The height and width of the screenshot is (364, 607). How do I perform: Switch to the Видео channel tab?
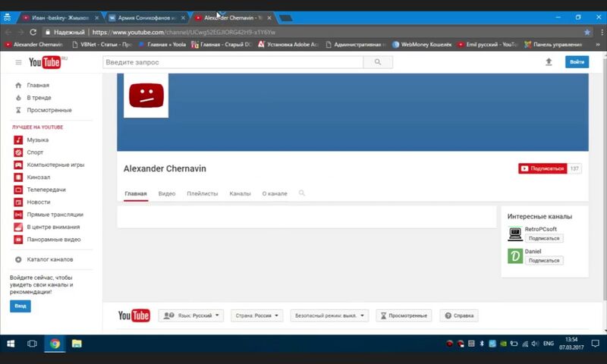pyautogui.click(x=167, y=193)
